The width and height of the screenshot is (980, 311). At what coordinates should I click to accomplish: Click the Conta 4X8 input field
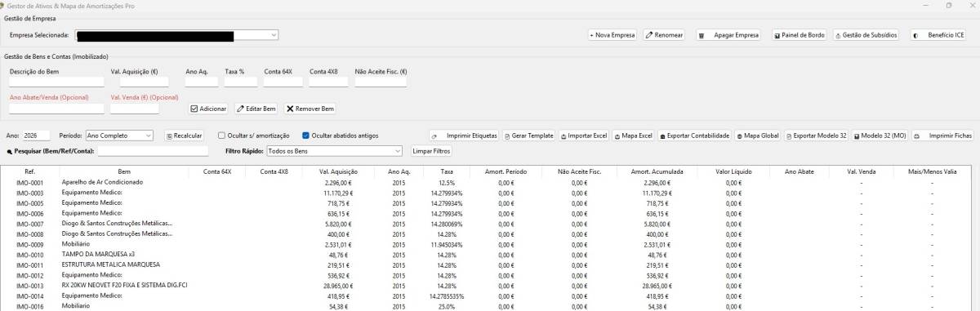pyautogui.click(x=329, y=82)
